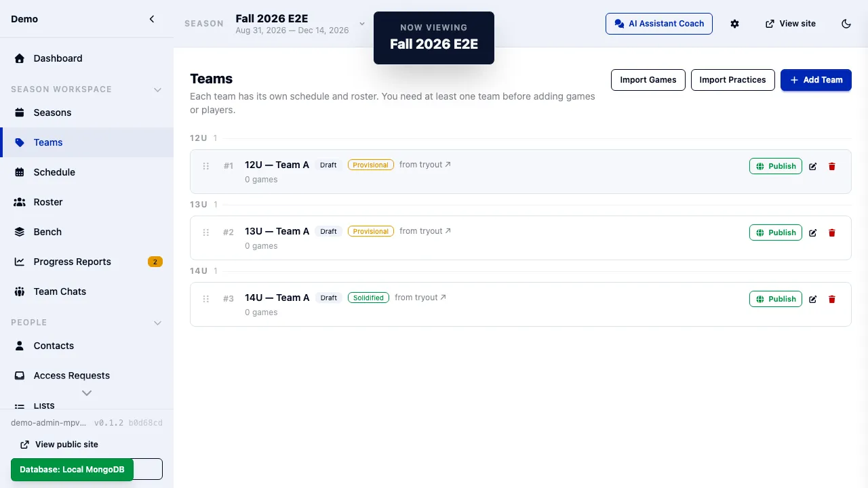
Task: Click Draft badge on 12U Team A
Action: pyautogui.click(x=329, y=165)
